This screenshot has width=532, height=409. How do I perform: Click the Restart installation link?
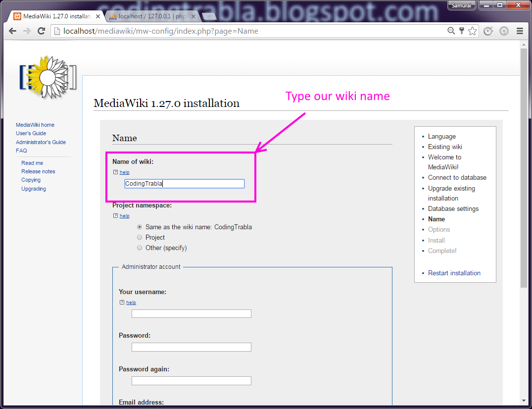[x=454, y=273]
